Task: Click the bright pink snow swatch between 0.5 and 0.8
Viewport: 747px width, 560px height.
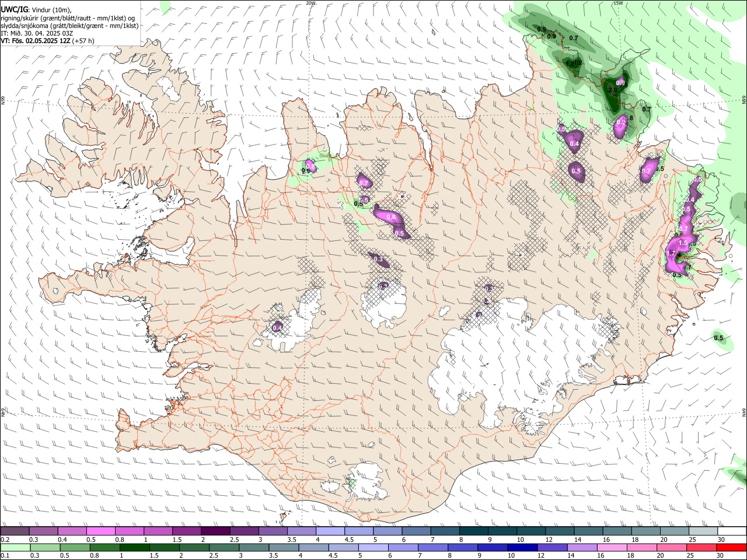Action: (100, 531)
